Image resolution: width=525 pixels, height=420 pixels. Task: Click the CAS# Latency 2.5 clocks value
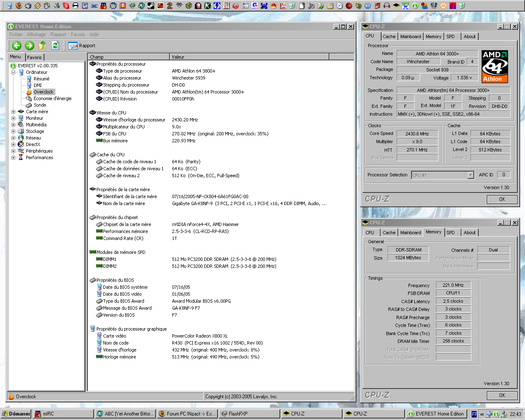pos(453,301)
